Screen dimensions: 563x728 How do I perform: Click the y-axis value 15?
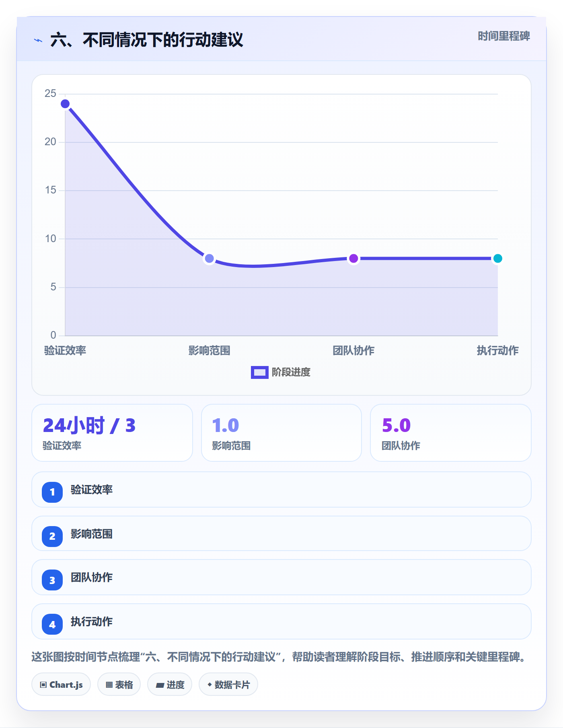50,190
